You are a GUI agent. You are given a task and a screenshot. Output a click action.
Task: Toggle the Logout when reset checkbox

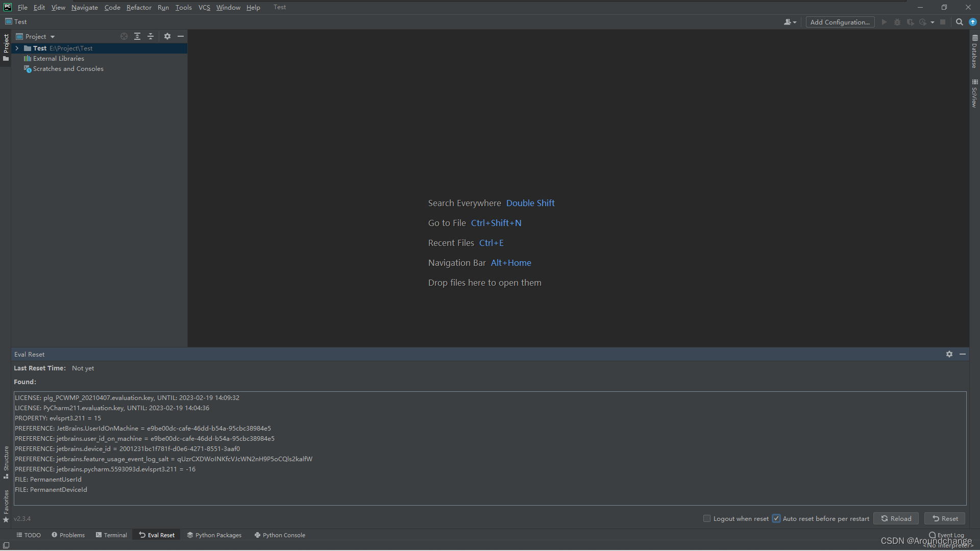pyautogui.click(x=707, y=518)
